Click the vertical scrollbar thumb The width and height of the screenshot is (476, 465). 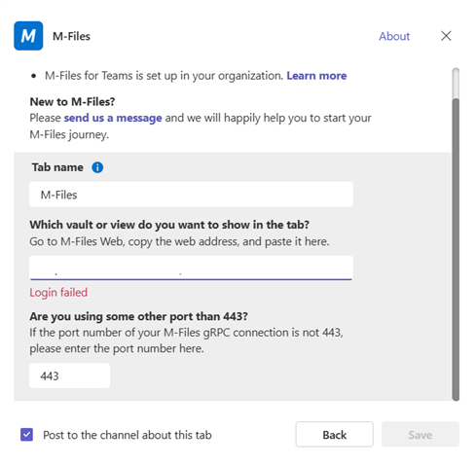pyautogui.click(x=456, y=249)
